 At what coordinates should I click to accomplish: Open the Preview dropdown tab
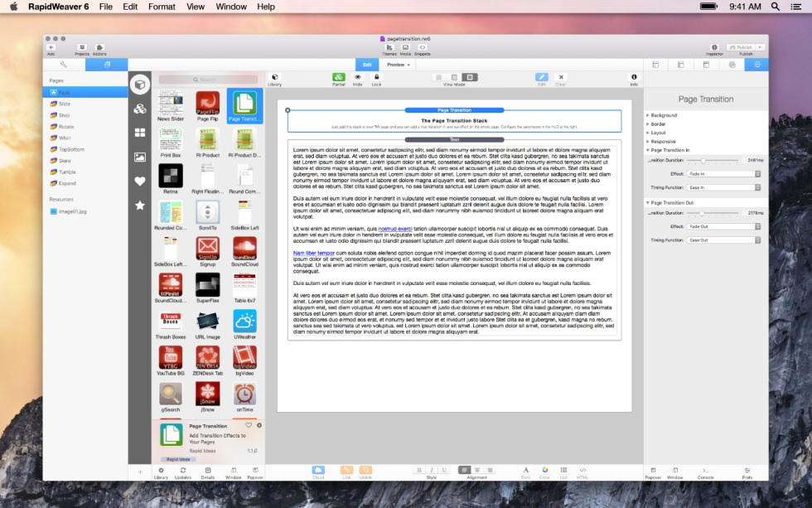tap(399, 65)
